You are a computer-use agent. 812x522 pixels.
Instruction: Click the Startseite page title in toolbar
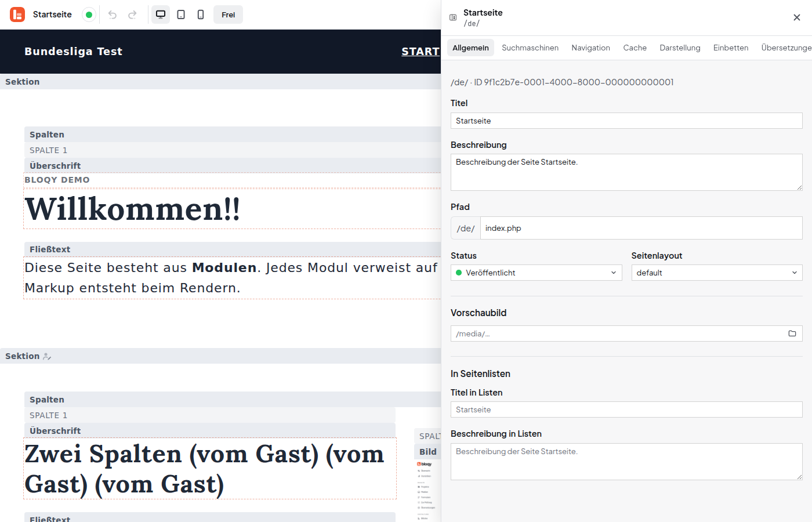point(52,14)
